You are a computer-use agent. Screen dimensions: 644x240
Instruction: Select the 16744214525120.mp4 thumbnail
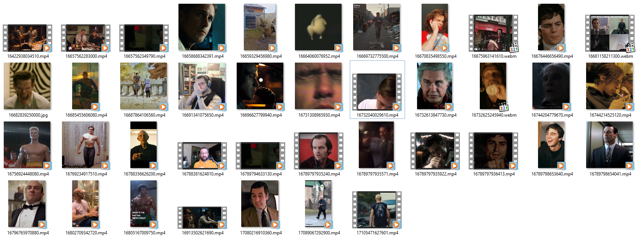coord(609,86)
